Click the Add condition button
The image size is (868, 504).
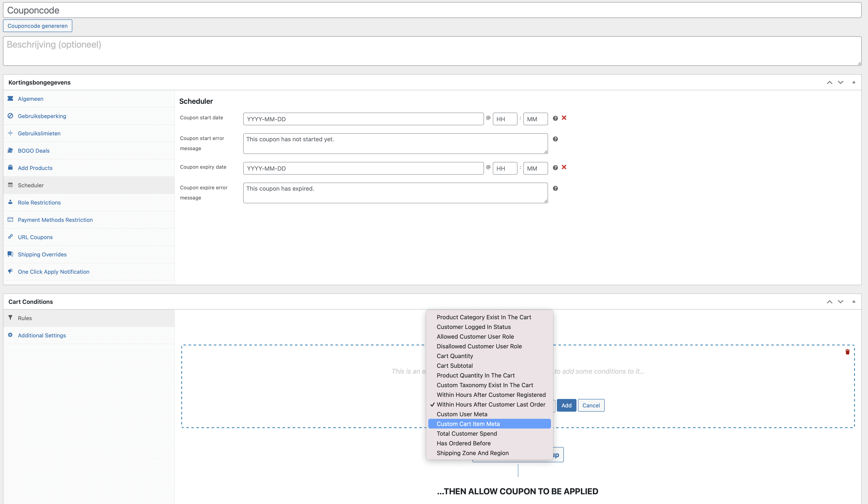[x=566, y=406]
